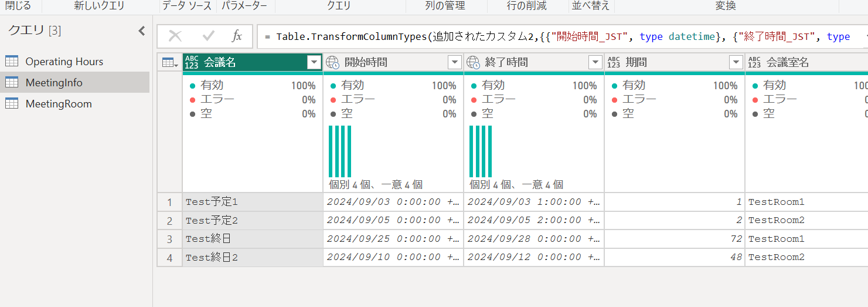
Task: Click the TestRoom2 cell in row 4
Action: (x=806, y=257)
